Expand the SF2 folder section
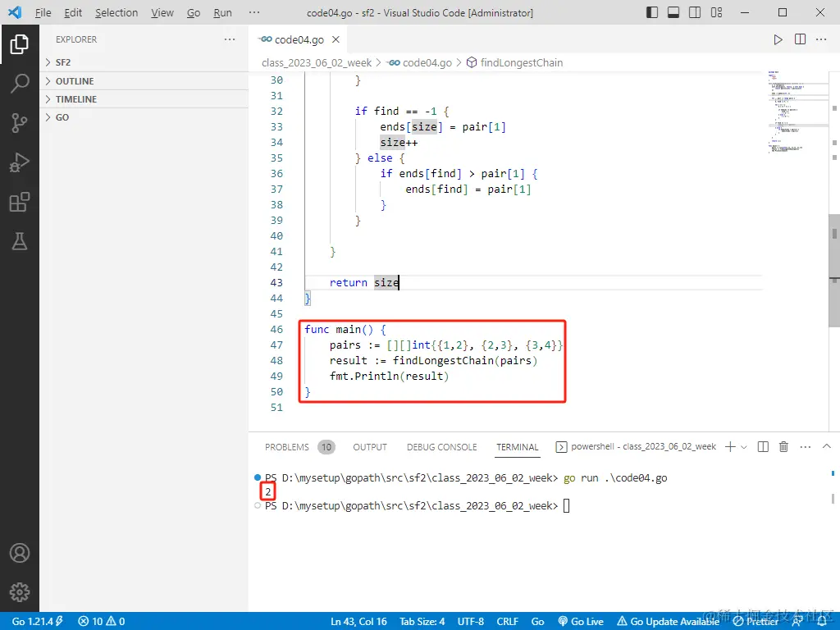Image resolution: width=840 pixels, height=630 pixels. (144, 62)
